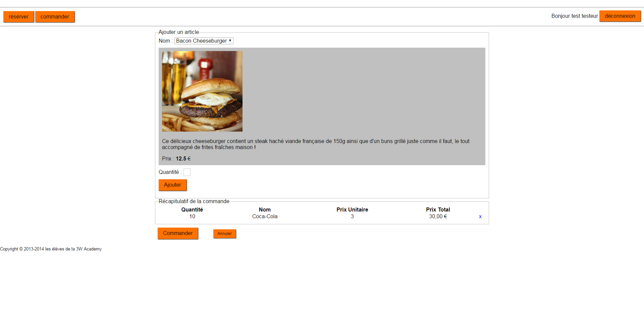Select the cheeseburger product photo
644x327 pixels.
(202, 91)
